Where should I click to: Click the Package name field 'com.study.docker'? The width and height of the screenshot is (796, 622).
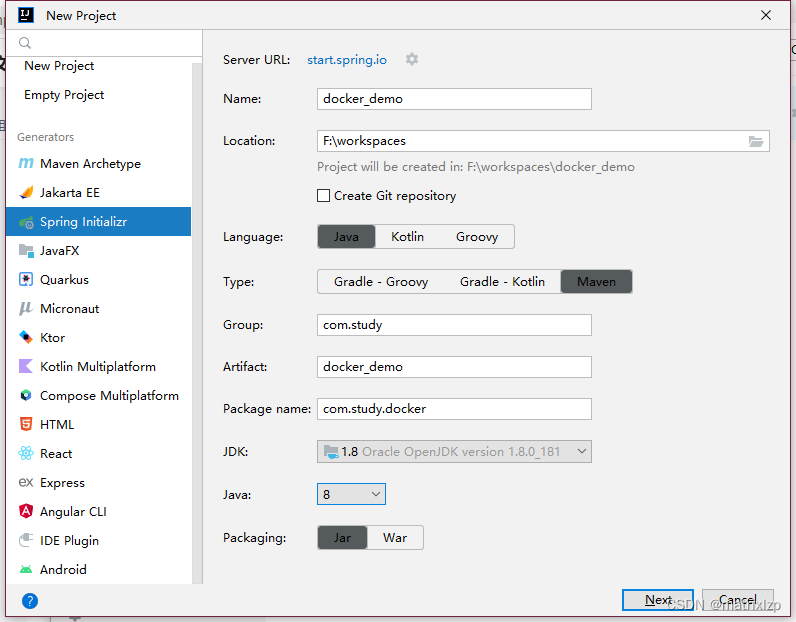pyautogui.click(x=454, y=409)
